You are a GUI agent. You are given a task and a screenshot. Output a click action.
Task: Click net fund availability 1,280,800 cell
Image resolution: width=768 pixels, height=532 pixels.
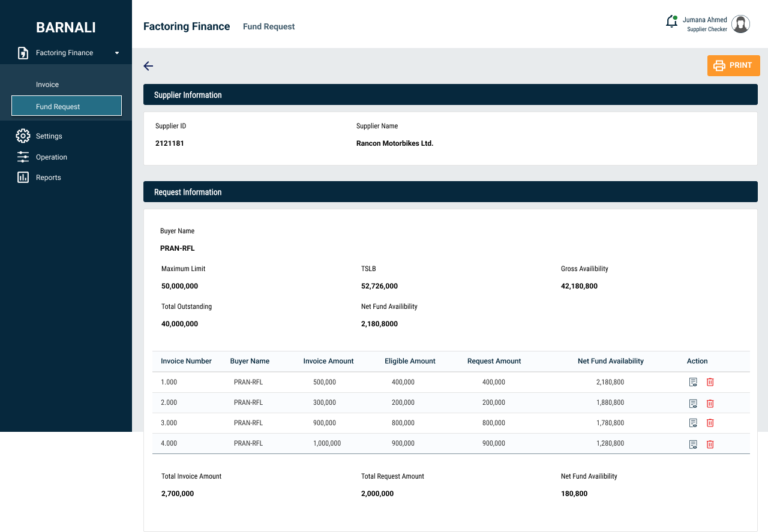click(610, 443)
